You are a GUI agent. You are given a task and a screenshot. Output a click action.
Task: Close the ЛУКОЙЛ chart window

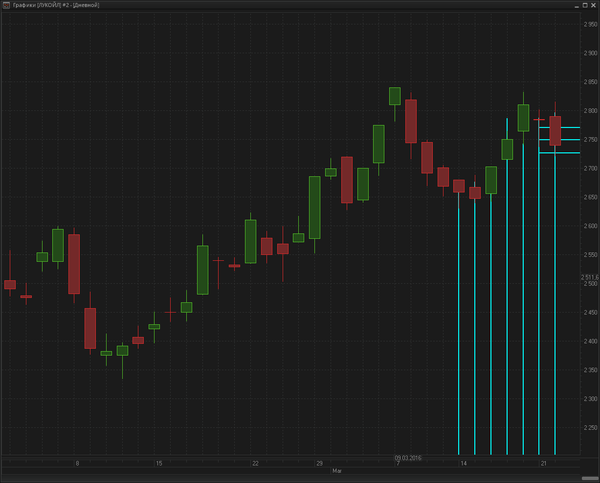coord(593,5)
